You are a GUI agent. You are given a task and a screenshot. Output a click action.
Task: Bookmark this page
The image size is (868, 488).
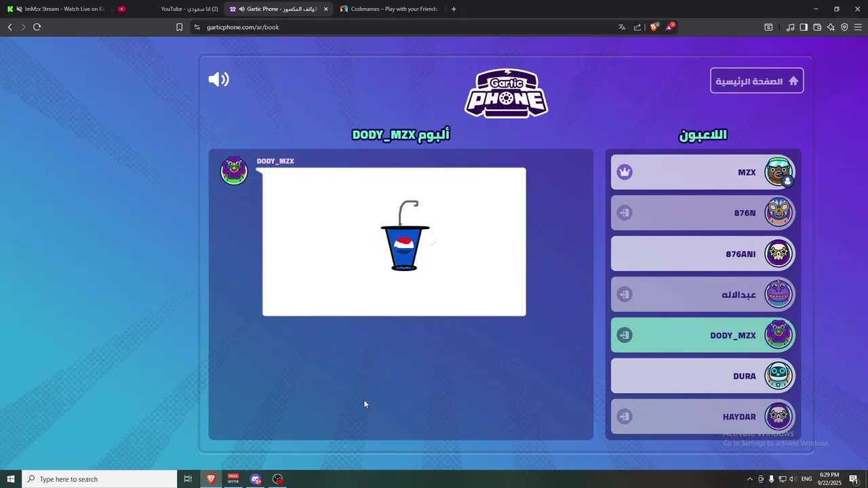coord(179,27)
